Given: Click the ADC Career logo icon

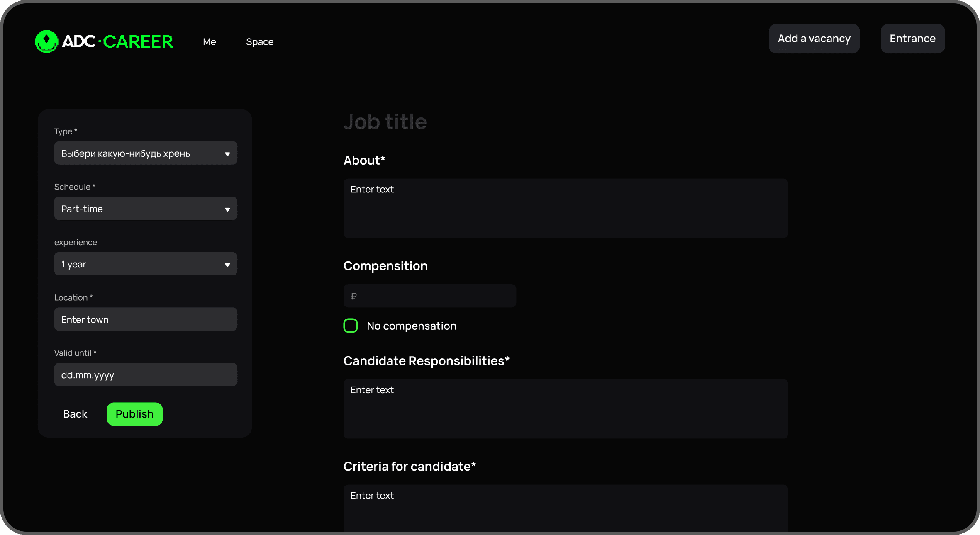Looking at the screenshot, I should pyautogui.click(x=46, y=41).
